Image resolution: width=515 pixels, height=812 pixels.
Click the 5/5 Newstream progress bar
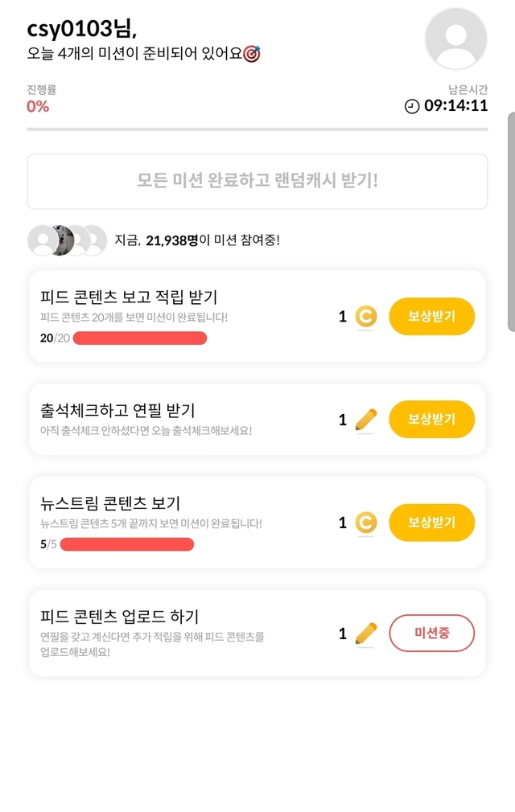127,544
